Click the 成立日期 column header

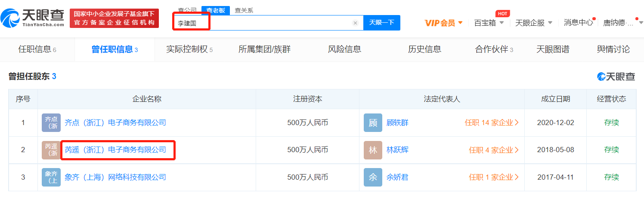pos(555,99)
